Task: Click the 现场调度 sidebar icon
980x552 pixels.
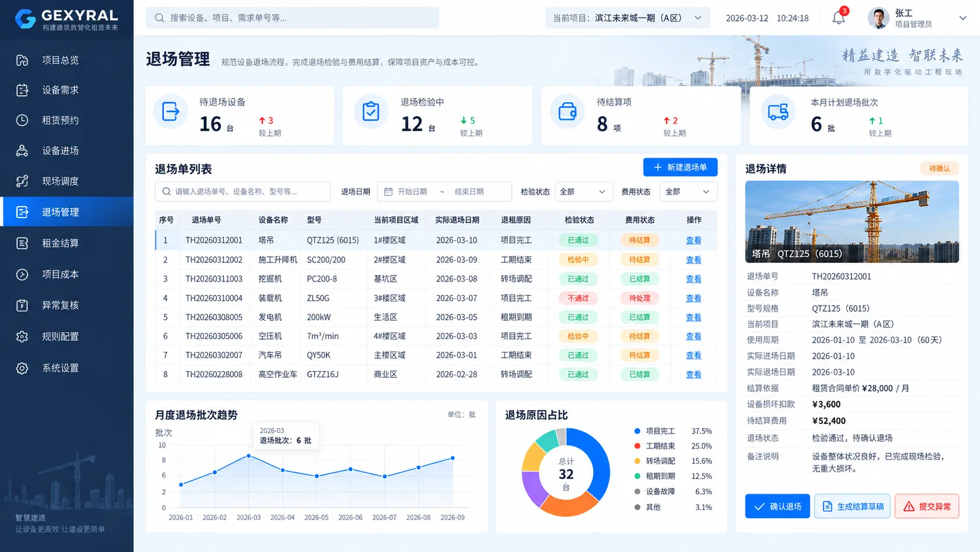Action: (22, 181)
